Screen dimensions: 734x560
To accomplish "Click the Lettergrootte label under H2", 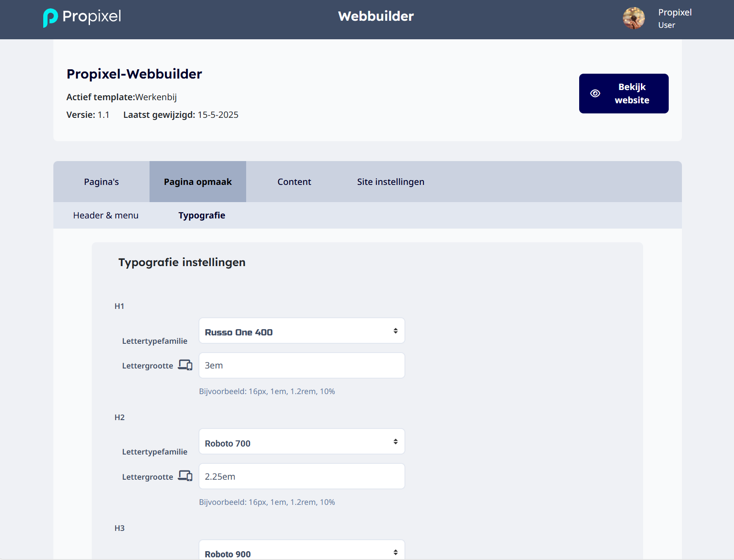I will 147,477.
